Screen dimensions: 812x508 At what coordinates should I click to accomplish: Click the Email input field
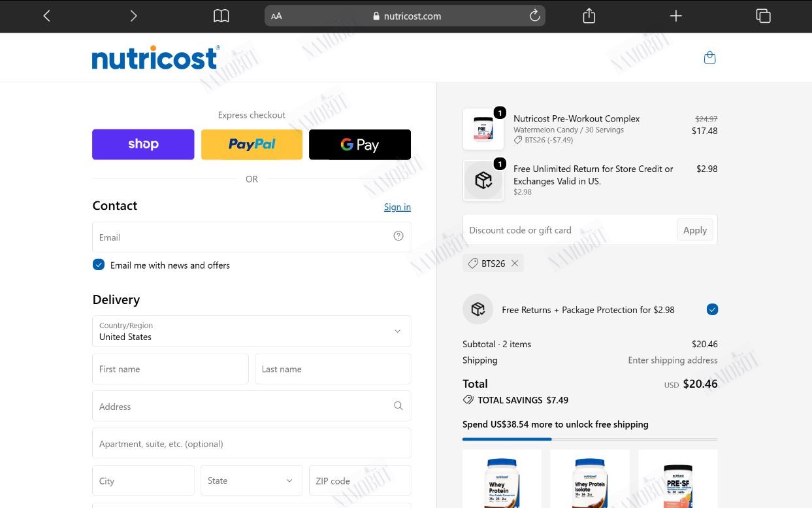tap(252, 237)
